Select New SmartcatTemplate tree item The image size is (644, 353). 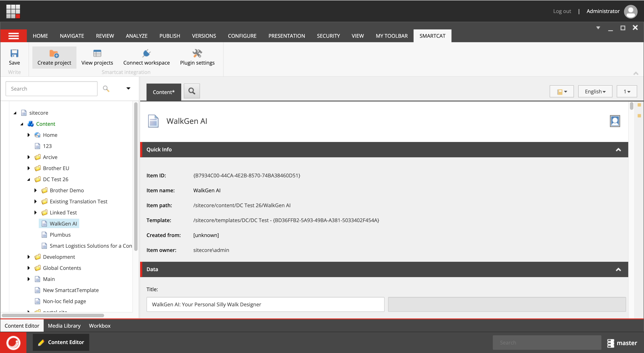coord(71,290)
